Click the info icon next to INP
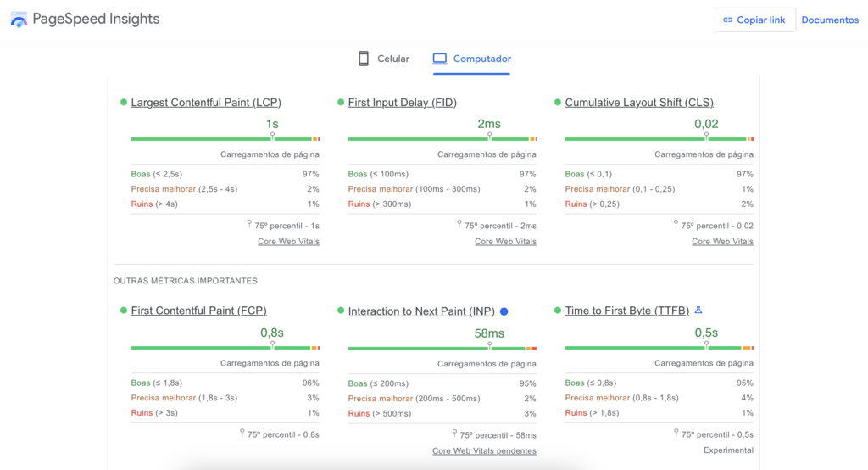 pos(504,311)
